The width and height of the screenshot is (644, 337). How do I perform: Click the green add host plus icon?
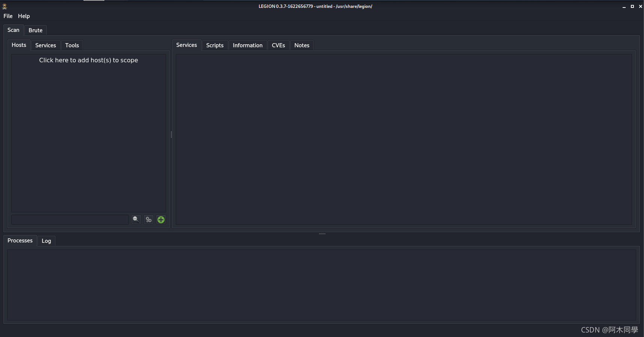(161, 220)
